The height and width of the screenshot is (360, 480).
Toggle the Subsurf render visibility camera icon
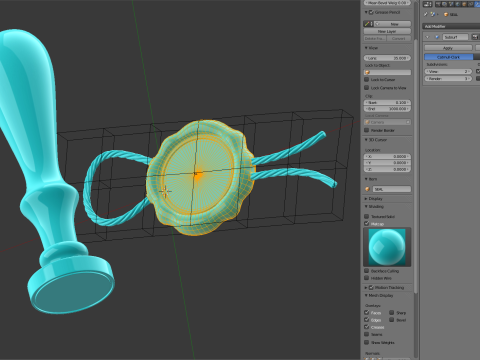tap(475, 37)
